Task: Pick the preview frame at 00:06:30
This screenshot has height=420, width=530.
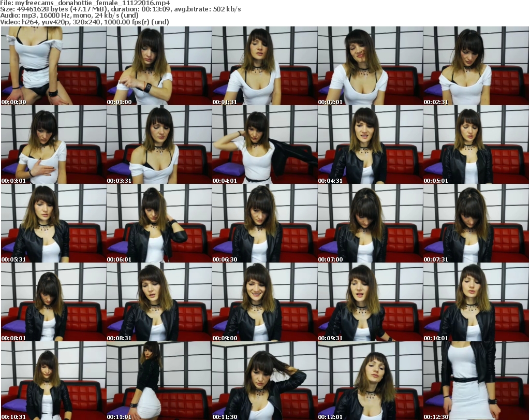Action: coord(264,223)
